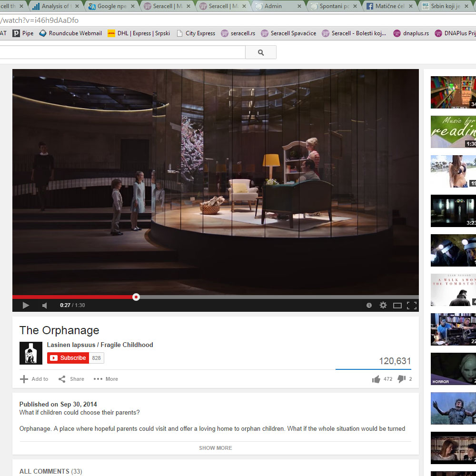Open the Lasinen lapsuus / Fragile Childhood channel link
Viewport: 476px width, 476px height.
(x=100, y=345)
